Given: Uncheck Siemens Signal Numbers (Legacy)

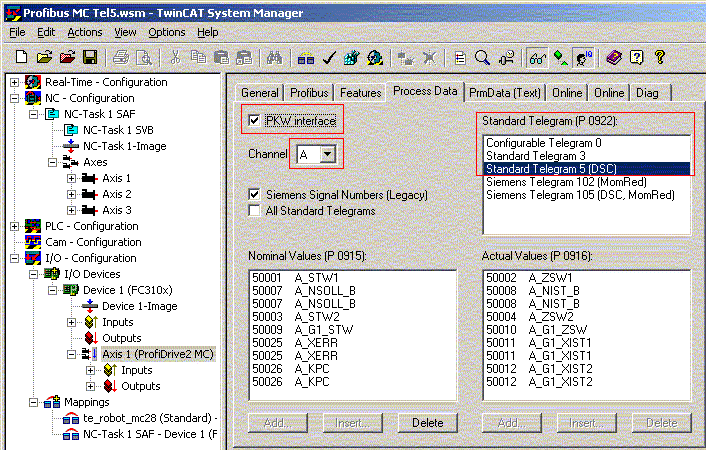Looking at the screenshot, I should tap(254, 195).
